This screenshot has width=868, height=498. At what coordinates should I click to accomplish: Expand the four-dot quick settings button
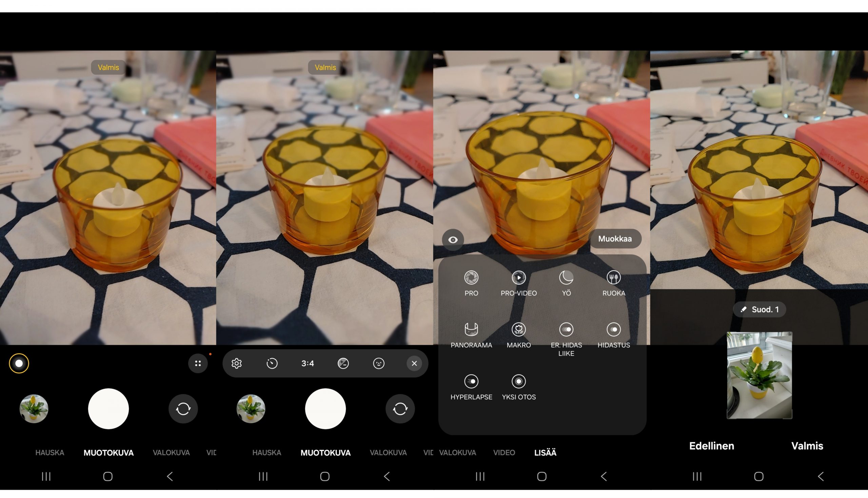(x=198, y=363)
